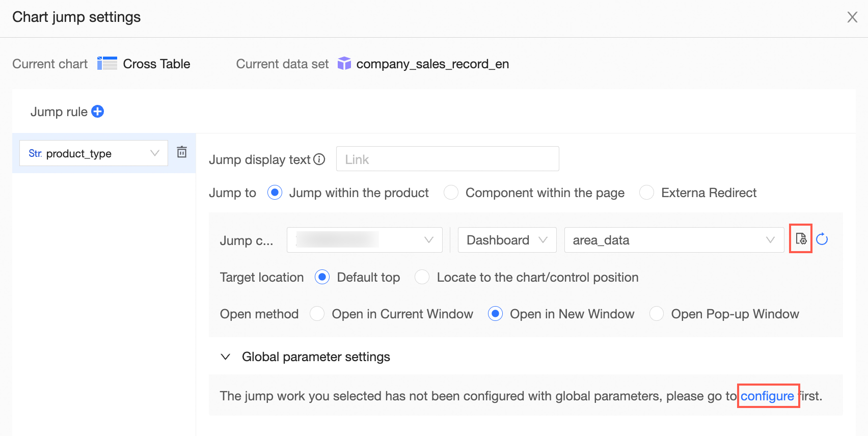Click the configure link
The height and width of the screenshot is (436, 868).
coord(767,396)
